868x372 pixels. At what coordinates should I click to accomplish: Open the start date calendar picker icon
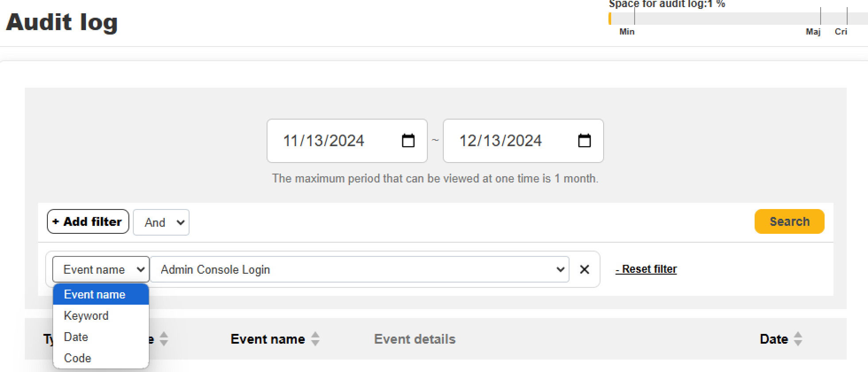(408, 141)
